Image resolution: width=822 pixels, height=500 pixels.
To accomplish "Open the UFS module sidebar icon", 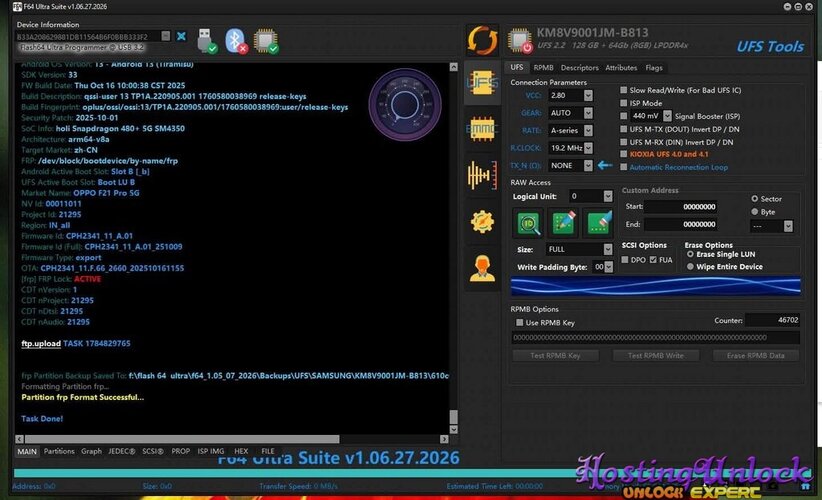I will coord(482,82).
